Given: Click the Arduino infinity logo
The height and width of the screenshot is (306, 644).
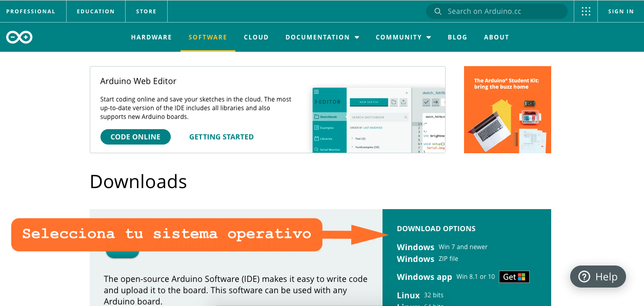Looking at the screenshot, I should pyautogui.click(x=19, y=37).
